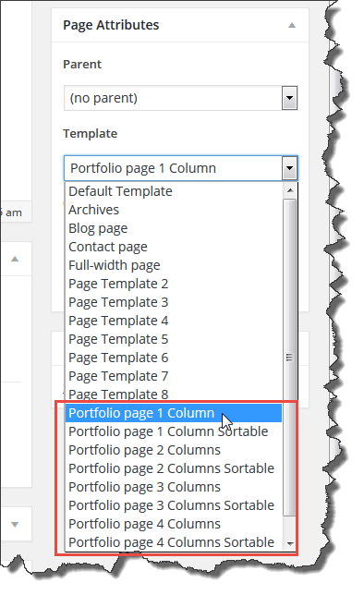Viewport: 364px width, 595px height.
Task: Choose Portfolio page 3 Columns Sortable
Action: tap(174, 505)
